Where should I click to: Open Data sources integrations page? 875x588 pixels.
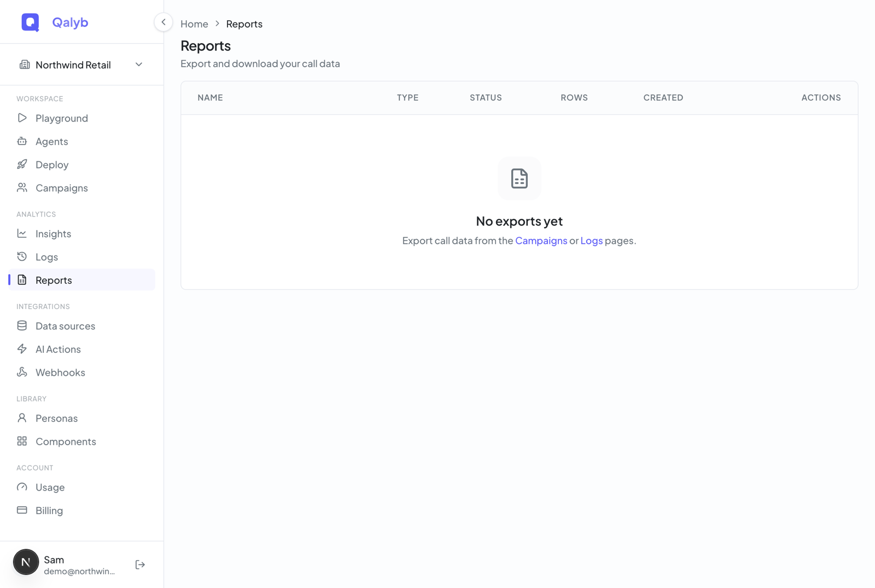(81, 326)
